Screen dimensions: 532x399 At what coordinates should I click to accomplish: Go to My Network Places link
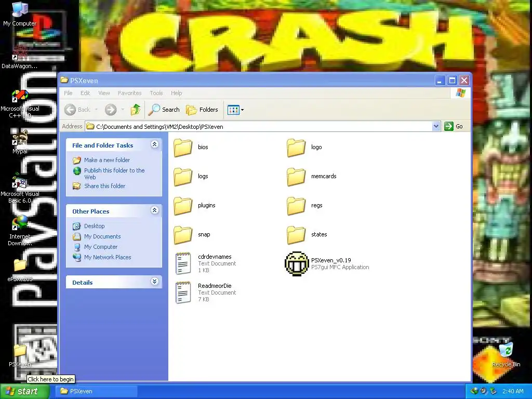click(x=108, y=257)
